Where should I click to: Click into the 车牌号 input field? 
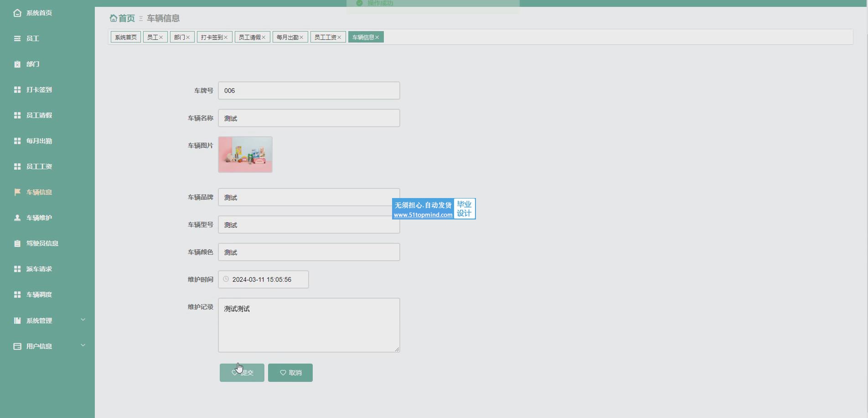[x=309, y=91]
